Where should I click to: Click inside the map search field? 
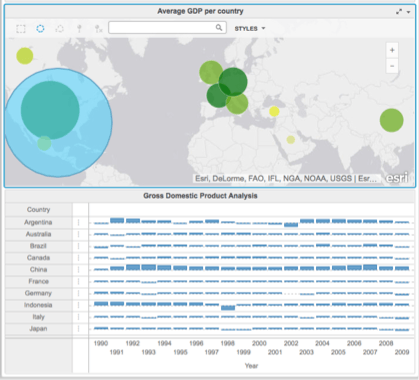(x=167, y=28)
